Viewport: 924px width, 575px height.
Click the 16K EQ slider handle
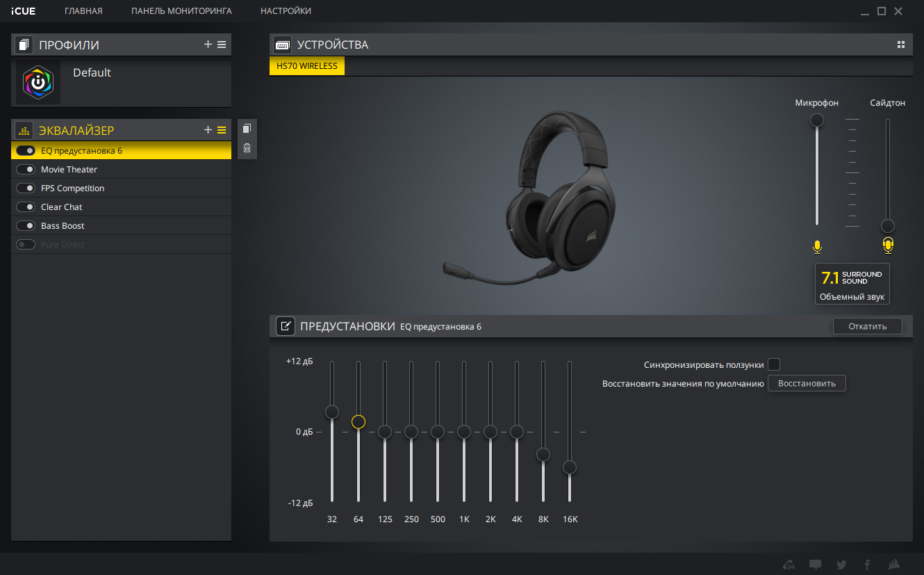coord(570,467)
